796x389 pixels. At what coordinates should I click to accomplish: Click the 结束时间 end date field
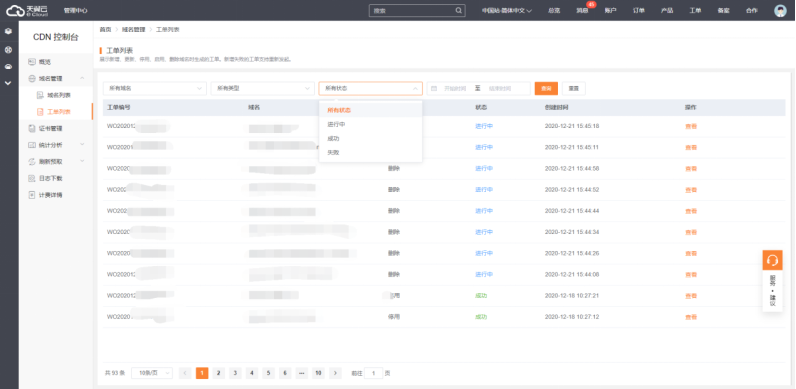500,88
